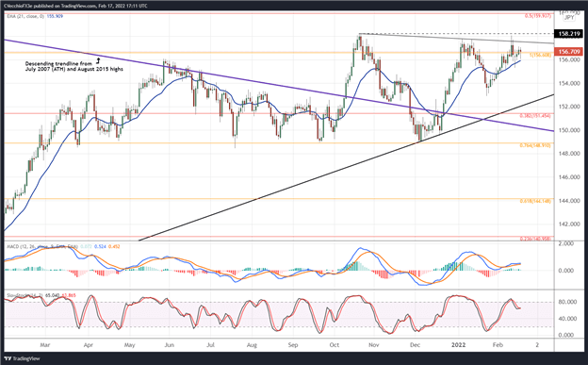Select the 0.764(148.910) retracement label

click(535, 145)
